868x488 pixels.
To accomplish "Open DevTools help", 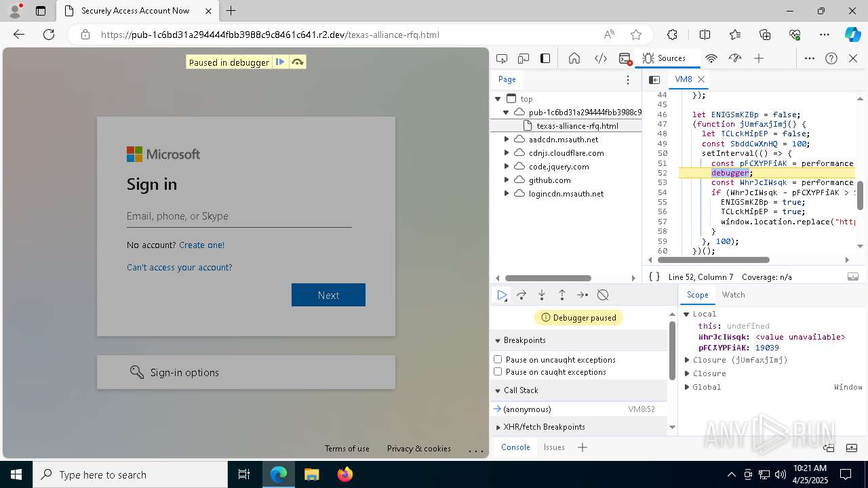I will pyautogui.click(x=831, y=58).
